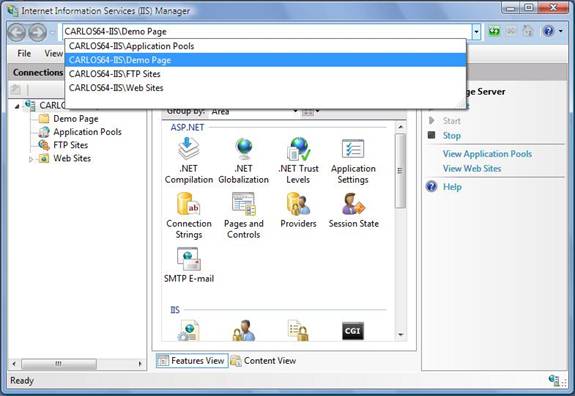Click the features list scroll down arrow

click(400, 334)
